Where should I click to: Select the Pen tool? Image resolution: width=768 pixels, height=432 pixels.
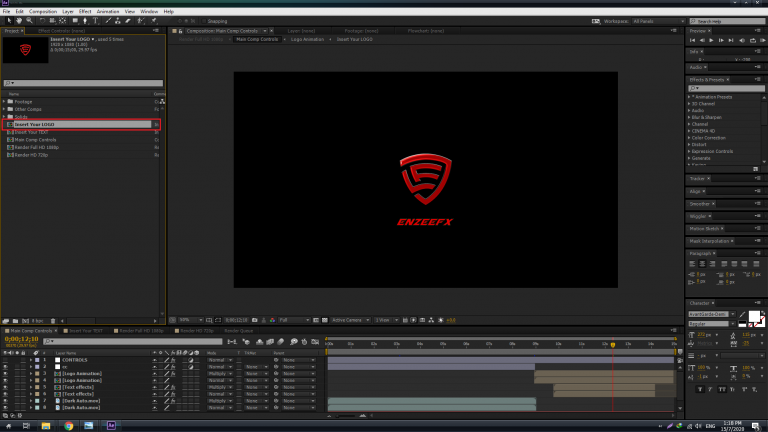click(x=85, y=21)
